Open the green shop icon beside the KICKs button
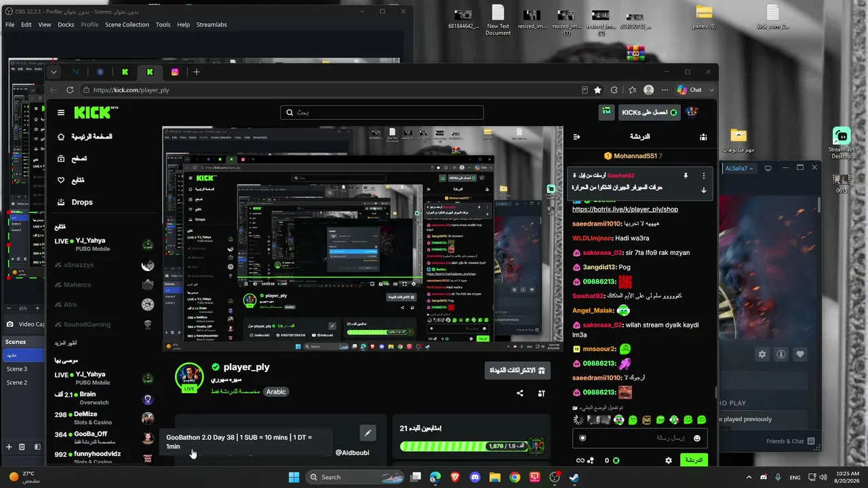Image resolution: width=868 pixels, height=488 pixels. pos(606,113)
